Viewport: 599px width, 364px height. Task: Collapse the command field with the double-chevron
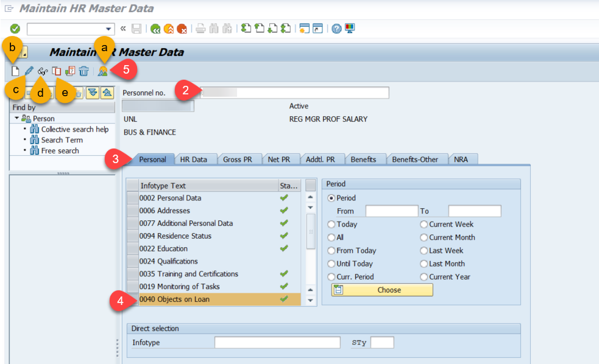click(x=123, y=28)
